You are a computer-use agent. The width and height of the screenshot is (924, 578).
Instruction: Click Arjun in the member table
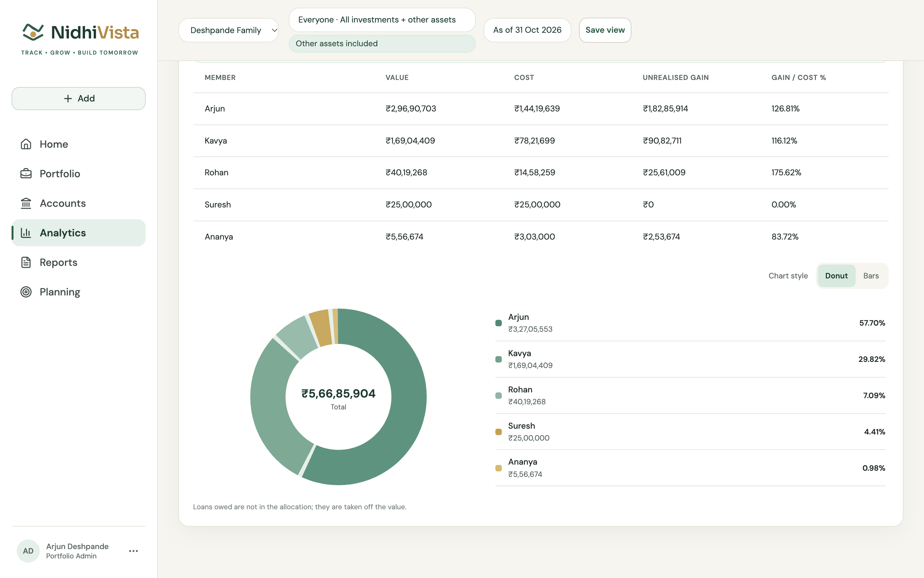click(x=215, y=109)
